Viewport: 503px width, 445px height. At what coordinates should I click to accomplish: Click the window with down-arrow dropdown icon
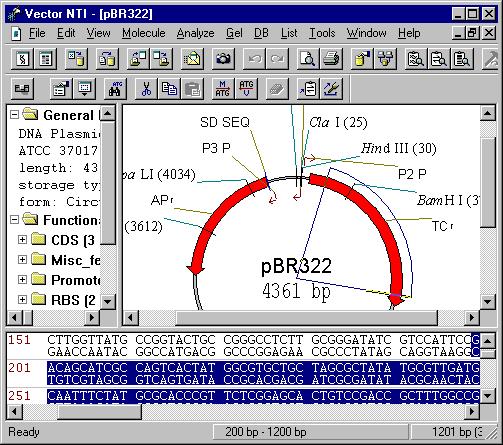(84, 89)
